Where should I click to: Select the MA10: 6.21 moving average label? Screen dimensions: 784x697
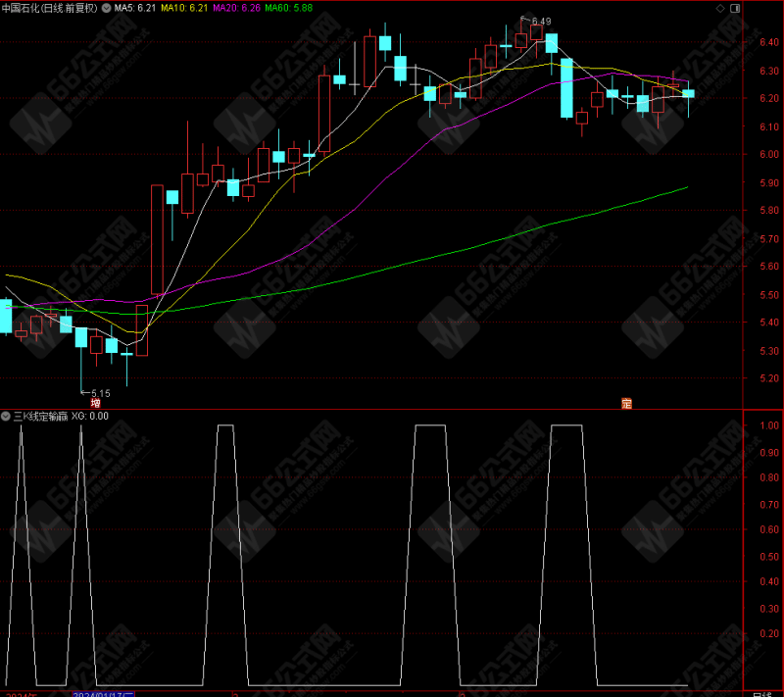184,8
